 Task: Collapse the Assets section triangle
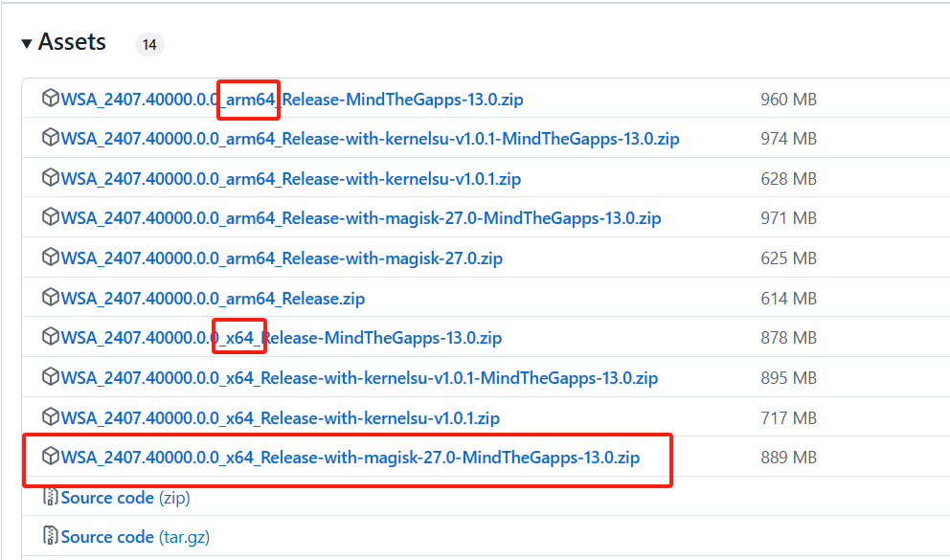pyautogui.click(x=27, y=44)
